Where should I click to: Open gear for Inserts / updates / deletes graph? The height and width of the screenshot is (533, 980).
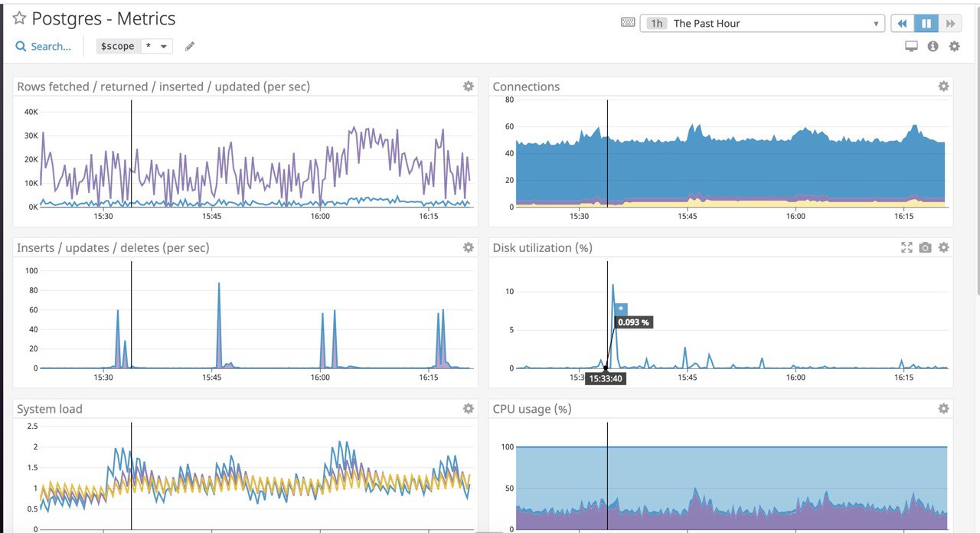468,247
